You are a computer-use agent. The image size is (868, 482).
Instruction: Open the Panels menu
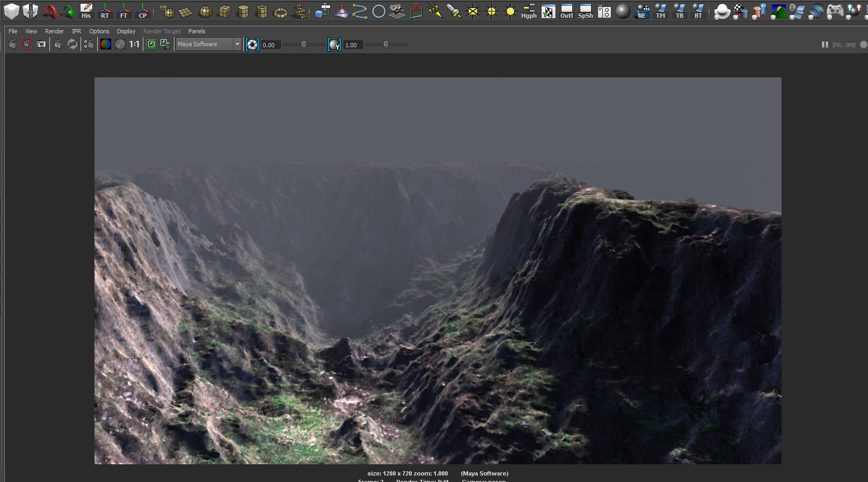coord(196,31)
